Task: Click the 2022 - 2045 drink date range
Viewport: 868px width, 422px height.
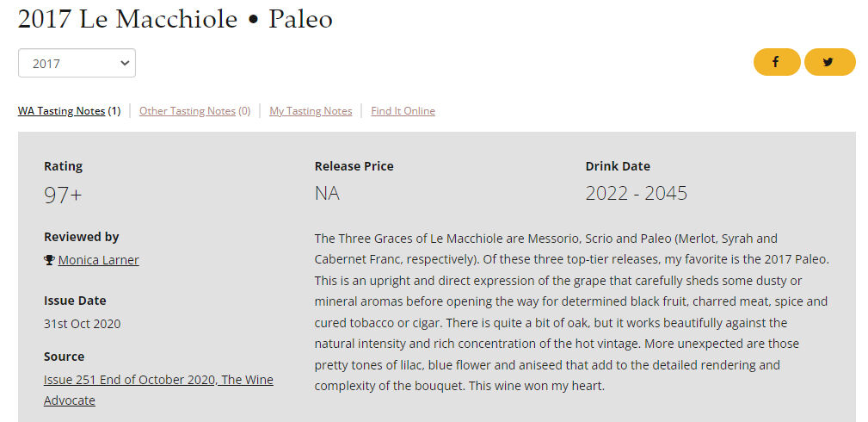Action: (636, 194)
